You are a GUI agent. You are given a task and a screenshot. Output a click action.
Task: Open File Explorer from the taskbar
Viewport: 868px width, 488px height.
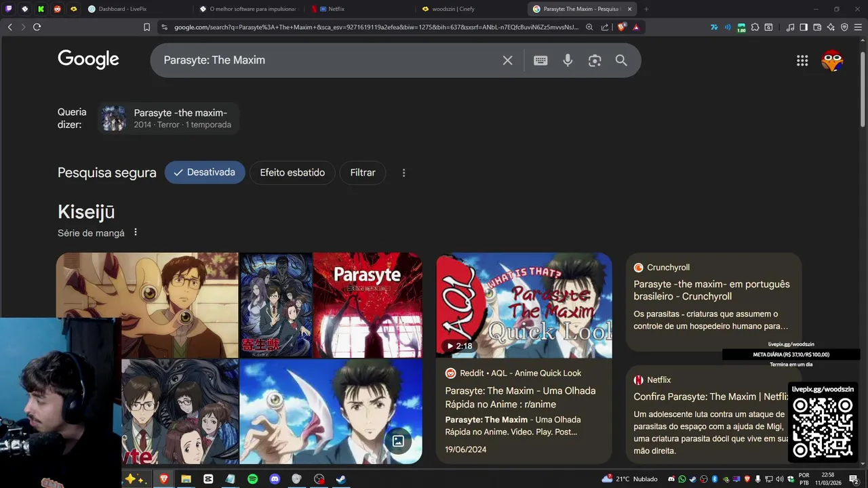tap(186, 479)
